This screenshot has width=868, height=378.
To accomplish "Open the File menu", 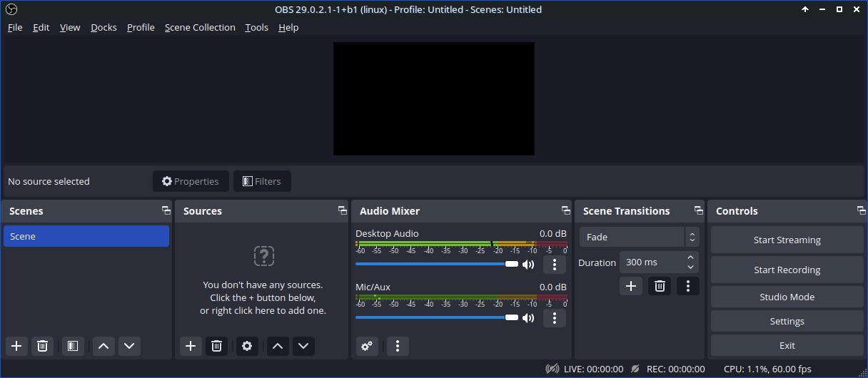I will pos(15,27).
